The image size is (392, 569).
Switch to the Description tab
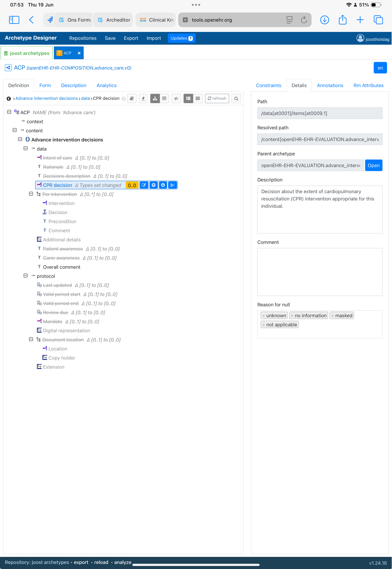coord(74,85)
